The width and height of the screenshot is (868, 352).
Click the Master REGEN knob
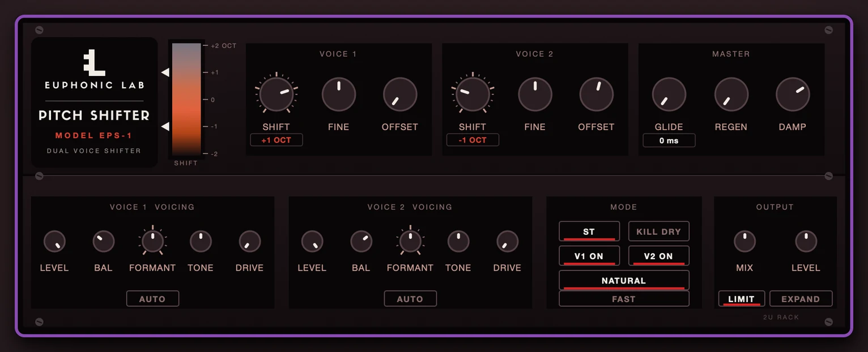(x=731, y=94)
